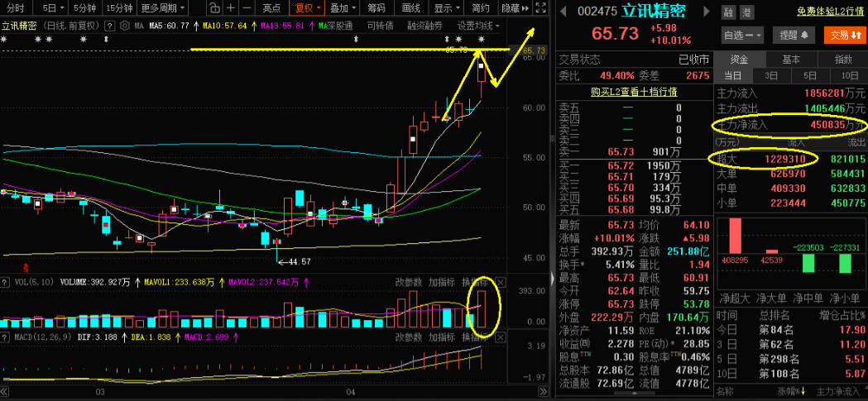Image resolution: width=868 pixels, height=401 pixels.
Task: Toggle 亮点 highlights
Action: [271, 7]
